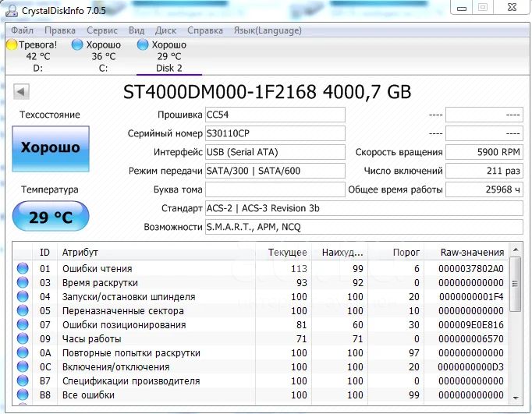Screen dimensions: 532x414
Task: Click the scroll up arrow of attribute list
Action: [x=516, y=250]
